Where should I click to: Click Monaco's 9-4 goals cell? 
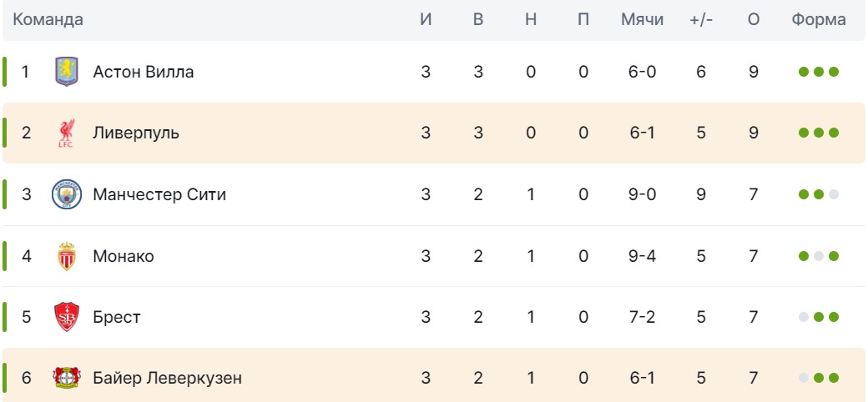642,256
